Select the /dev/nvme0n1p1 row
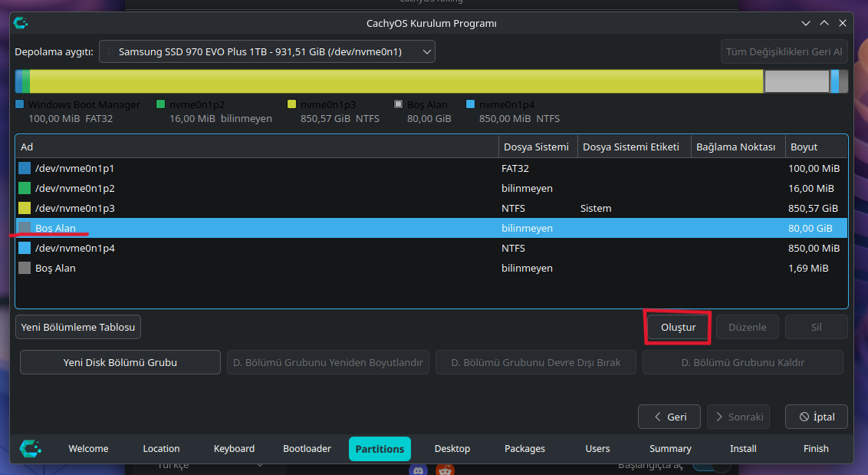Screen dimensions: 868x475 (x=431, y=168)
